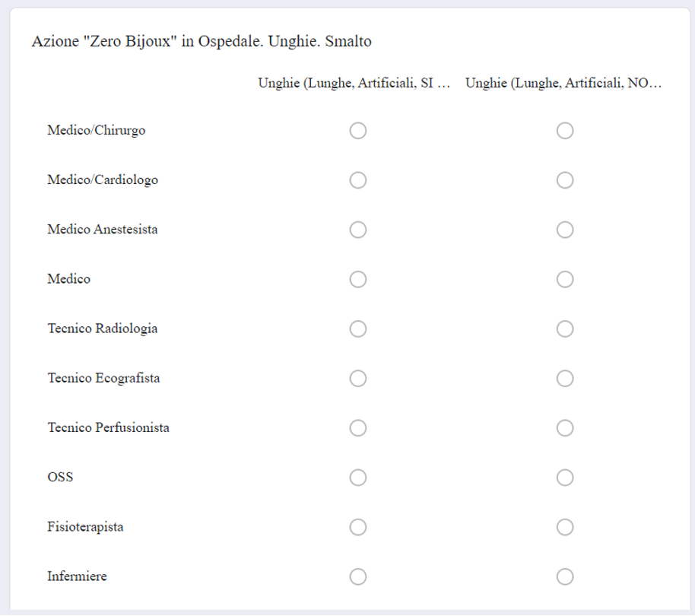Screen dimensions: 695x616
Task: Mark NO for Medico Anestesista
Action: coord(565,230)
